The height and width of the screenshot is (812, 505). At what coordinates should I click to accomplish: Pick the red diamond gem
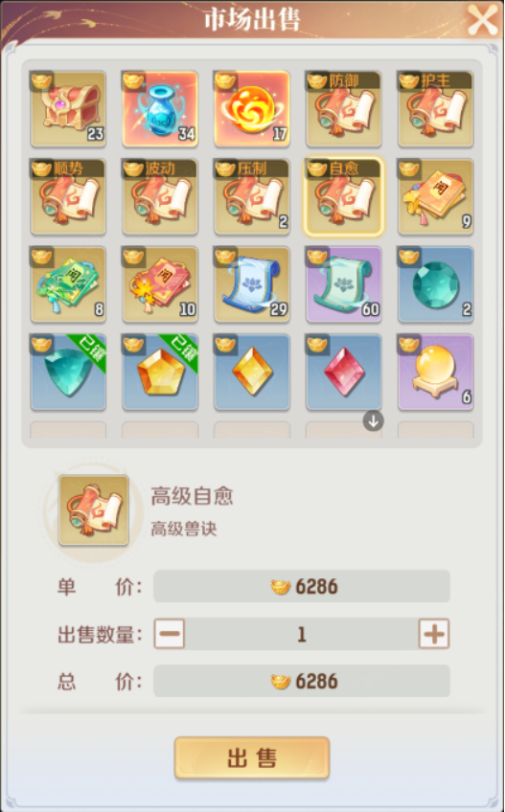tap(344, 372)
